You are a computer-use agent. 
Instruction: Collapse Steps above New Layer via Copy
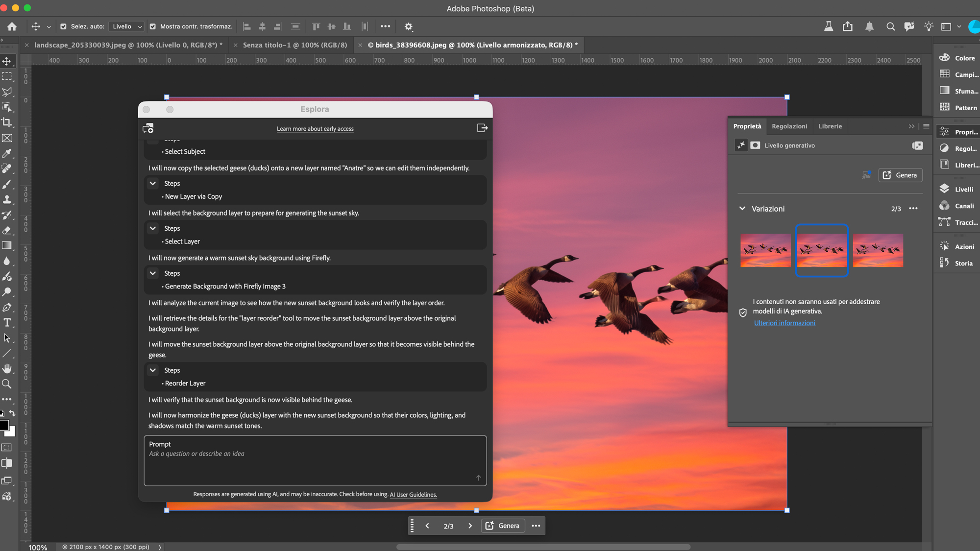[153, 183]
